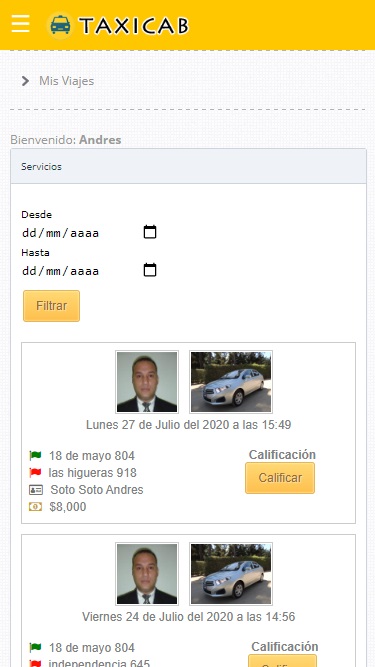Open the Mis Viajes breadcrumb
The width and height of the screenshot is (375, 667).
click(x=67, y=81)
